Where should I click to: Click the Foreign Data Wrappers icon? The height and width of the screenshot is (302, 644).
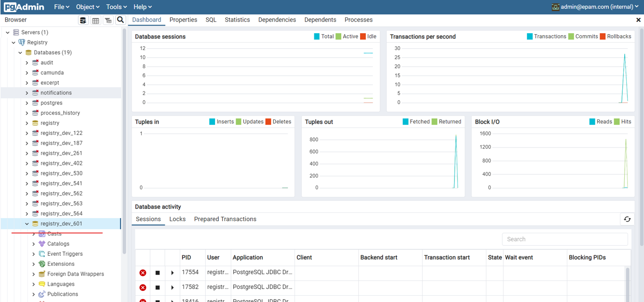coord(42,274)
